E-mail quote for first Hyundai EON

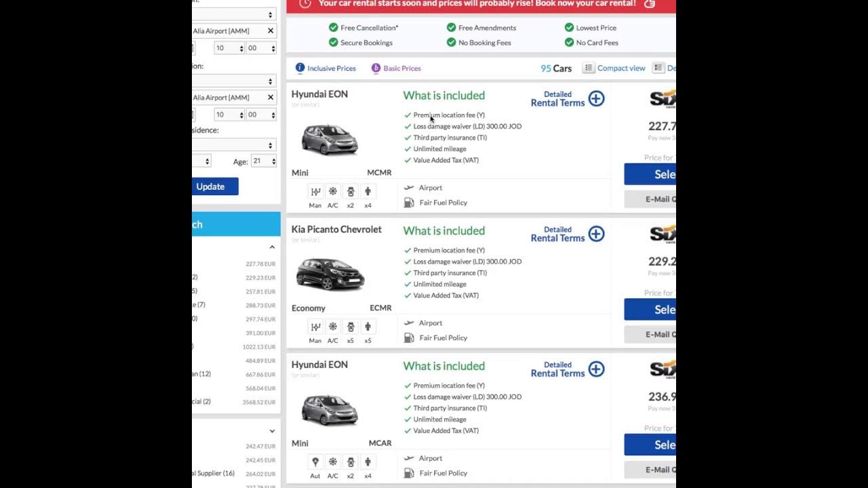point(650,199)
